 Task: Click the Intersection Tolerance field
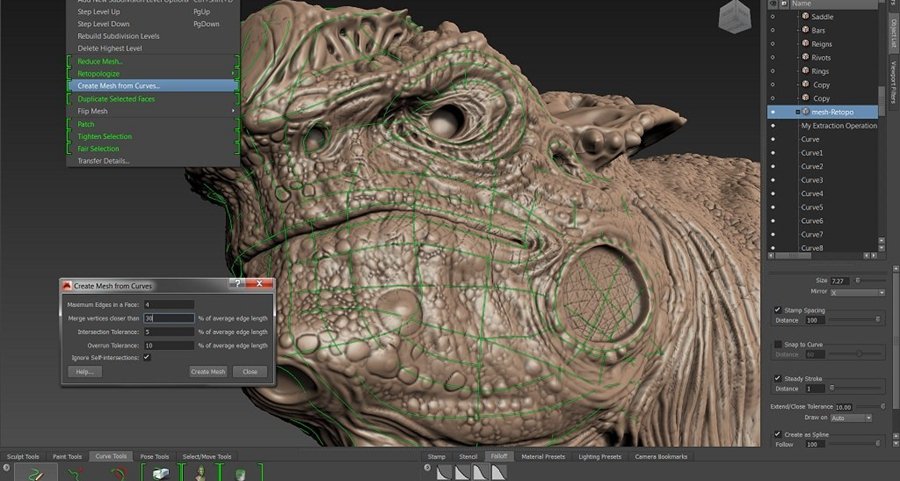[169, 332]
